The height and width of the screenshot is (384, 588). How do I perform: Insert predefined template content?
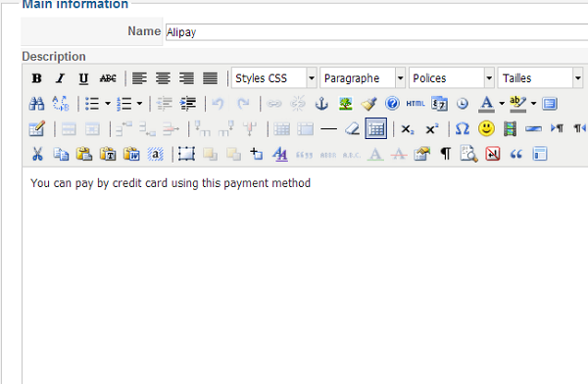pyautogui.click(x=540, y=154)
